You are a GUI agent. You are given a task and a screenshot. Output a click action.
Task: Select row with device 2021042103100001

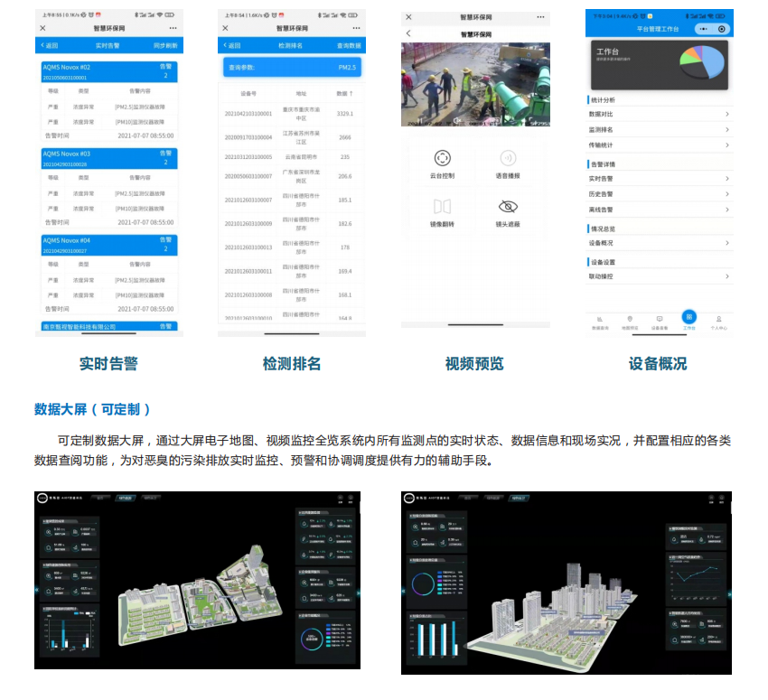tap(292, 114)
